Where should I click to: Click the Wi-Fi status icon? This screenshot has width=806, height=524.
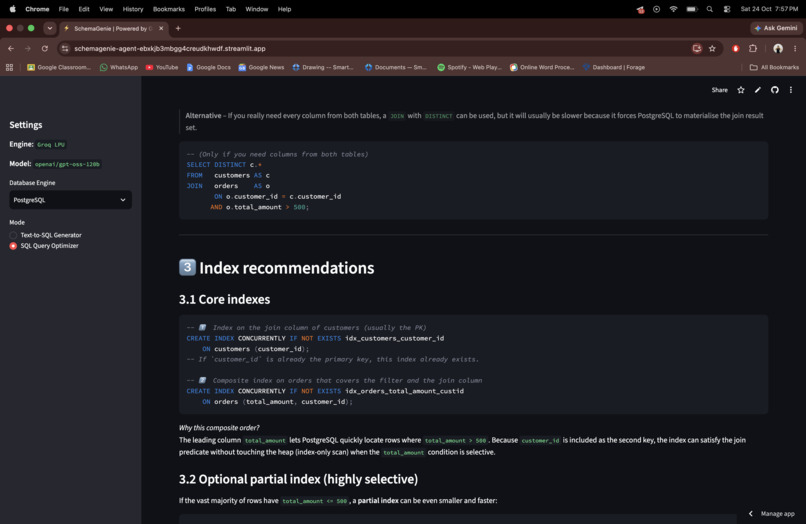click(x=673, y=9)
